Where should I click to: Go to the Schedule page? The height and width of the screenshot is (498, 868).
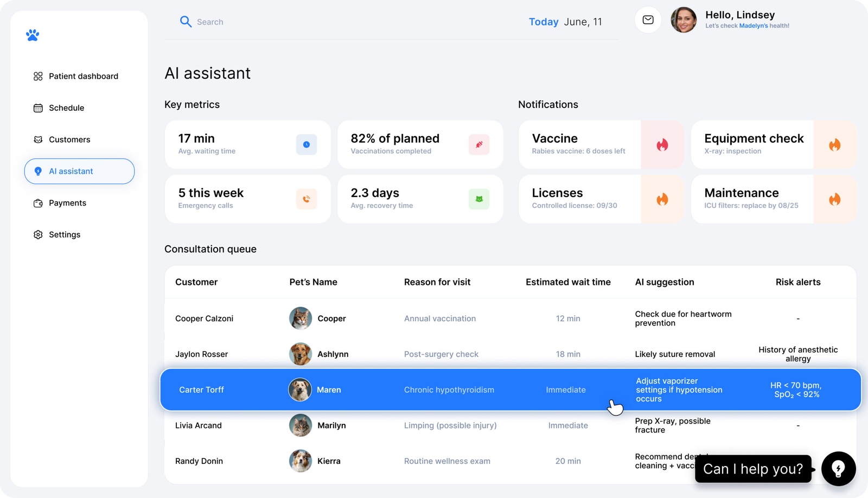[x=66, y=108]
